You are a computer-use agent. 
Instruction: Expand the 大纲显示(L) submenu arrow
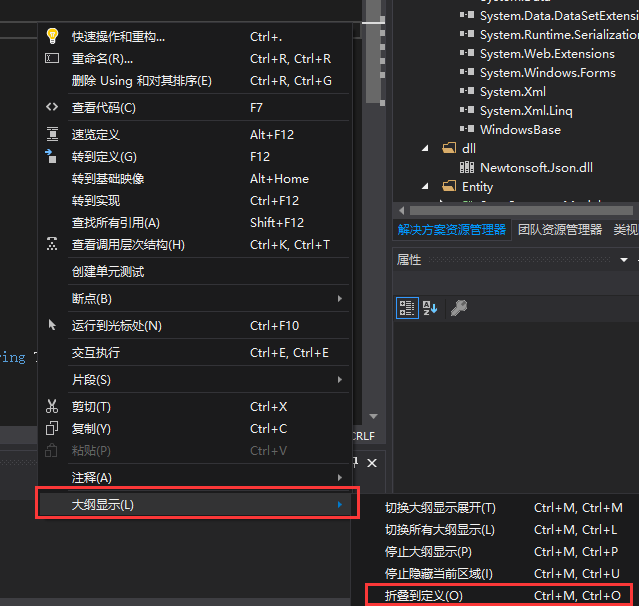340,505
